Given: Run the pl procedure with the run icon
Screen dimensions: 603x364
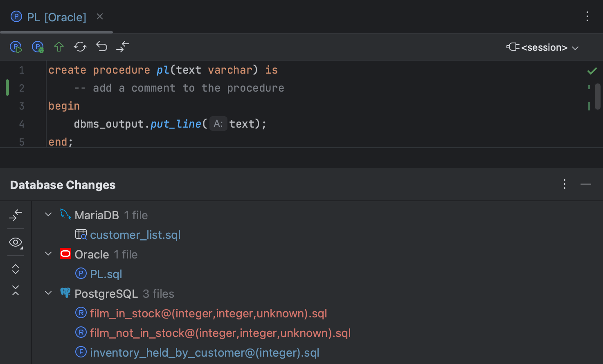Looking at the screenshot, I should [16, 47].
